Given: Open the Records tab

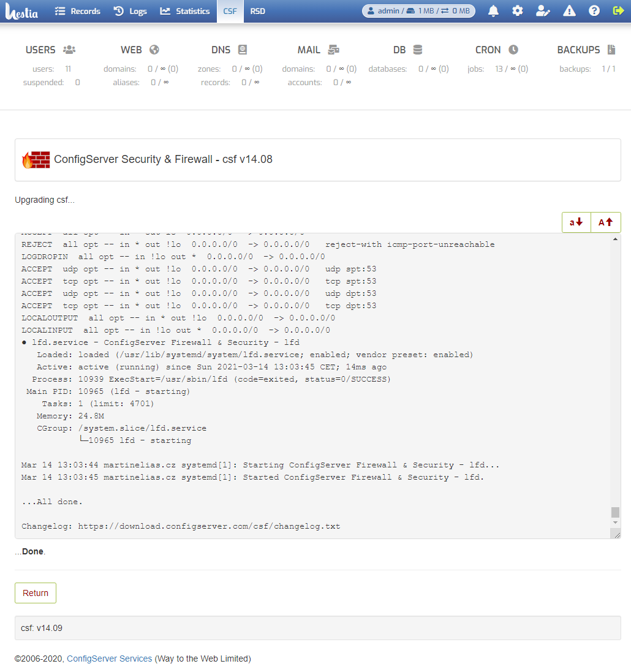Looking at the screenshot, I should pyautogui.click(x=78, y=11).
